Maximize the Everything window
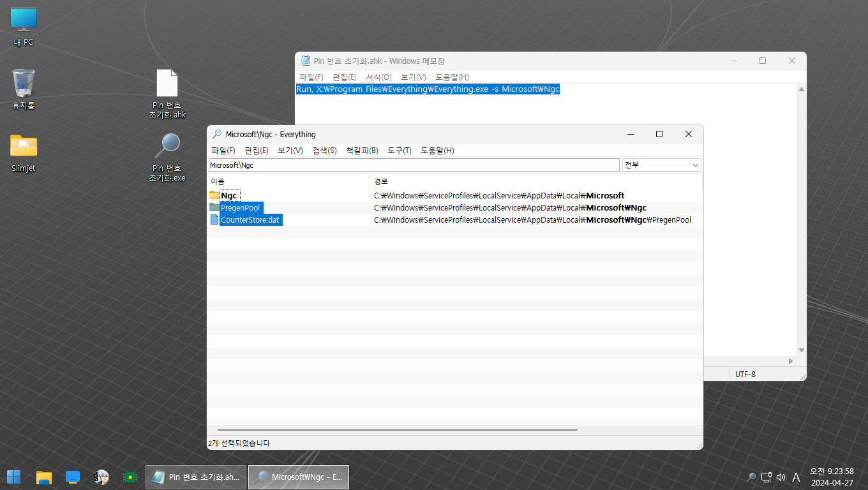Screen dimensions: 868x490 click(x=659, y=134)
